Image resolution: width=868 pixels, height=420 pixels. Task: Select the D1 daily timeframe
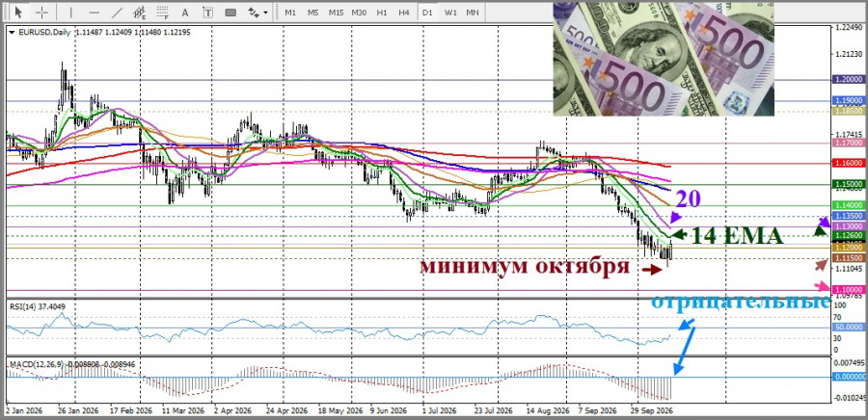(x=427, y=12)
